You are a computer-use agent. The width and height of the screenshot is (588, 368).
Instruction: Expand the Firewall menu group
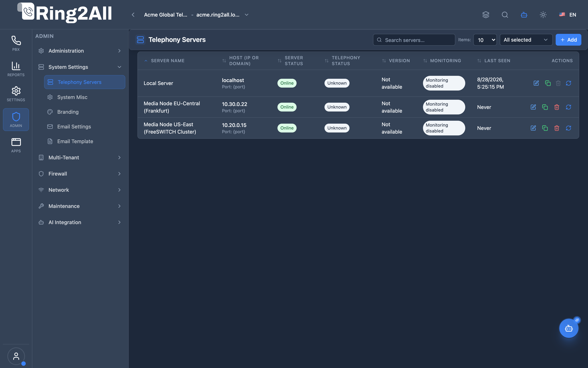80,174
